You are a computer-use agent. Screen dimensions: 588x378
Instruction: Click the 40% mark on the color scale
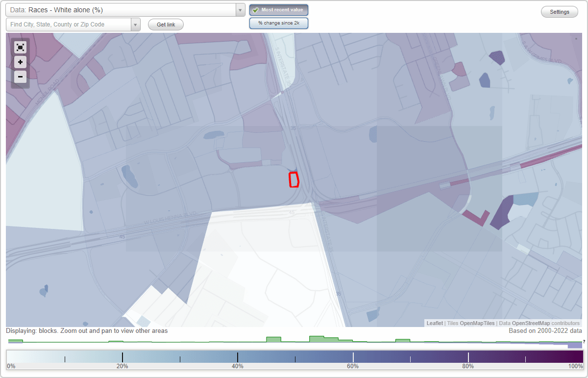click(x=238, y=366)
